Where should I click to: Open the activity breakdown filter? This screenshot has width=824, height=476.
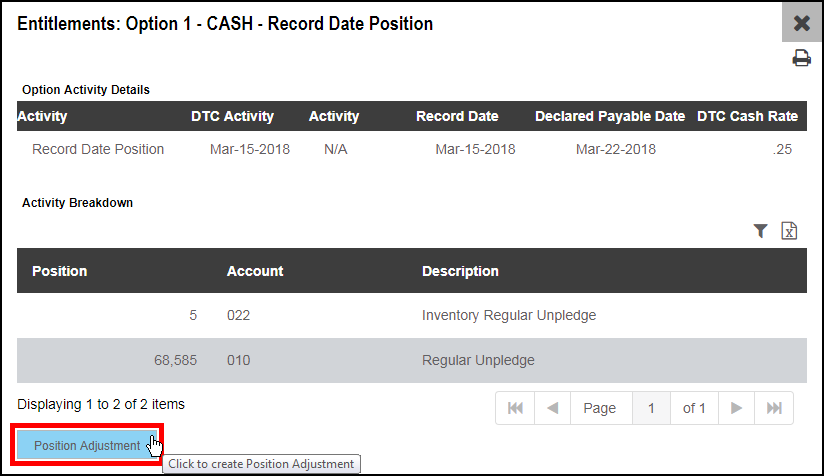760,231
